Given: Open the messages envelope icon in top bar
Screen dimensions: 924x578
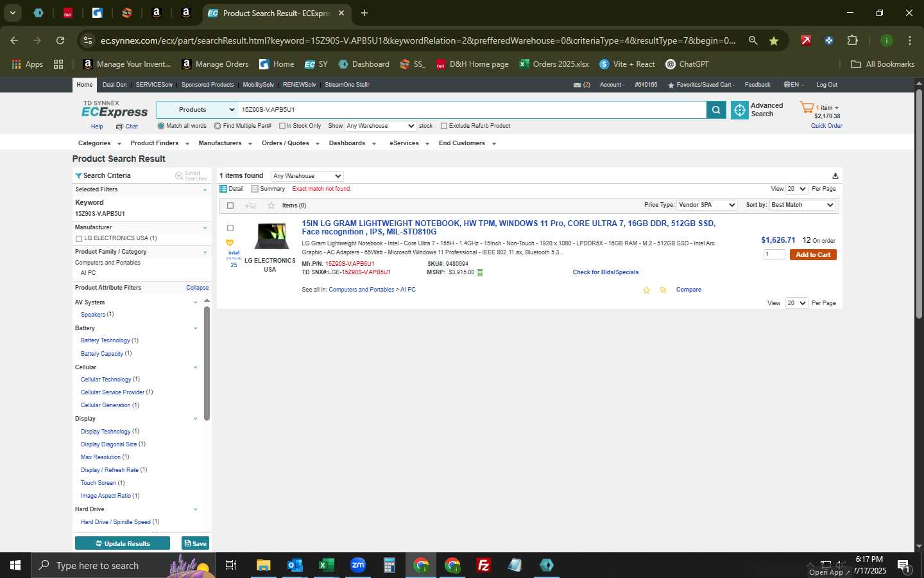Looking at the screenshot, I should (x=577, y=85).
